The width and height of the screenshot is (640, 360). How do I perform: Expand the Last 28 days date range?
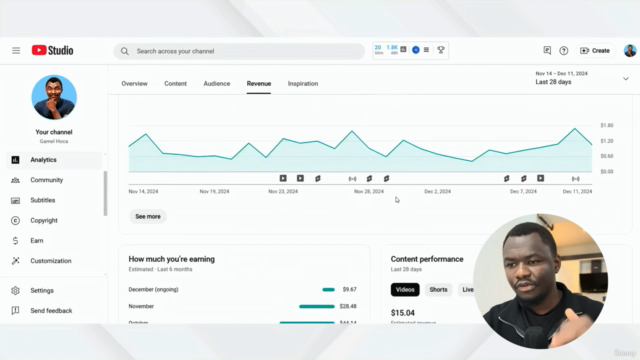[582, 78]
